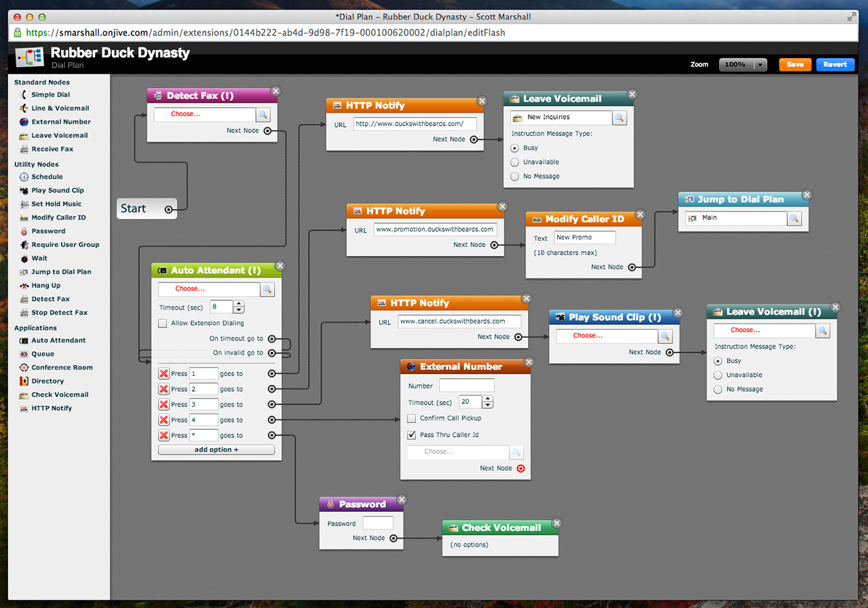
Task: Click search icon beside New Inquiries voicemail box
Action: point(619,117)
